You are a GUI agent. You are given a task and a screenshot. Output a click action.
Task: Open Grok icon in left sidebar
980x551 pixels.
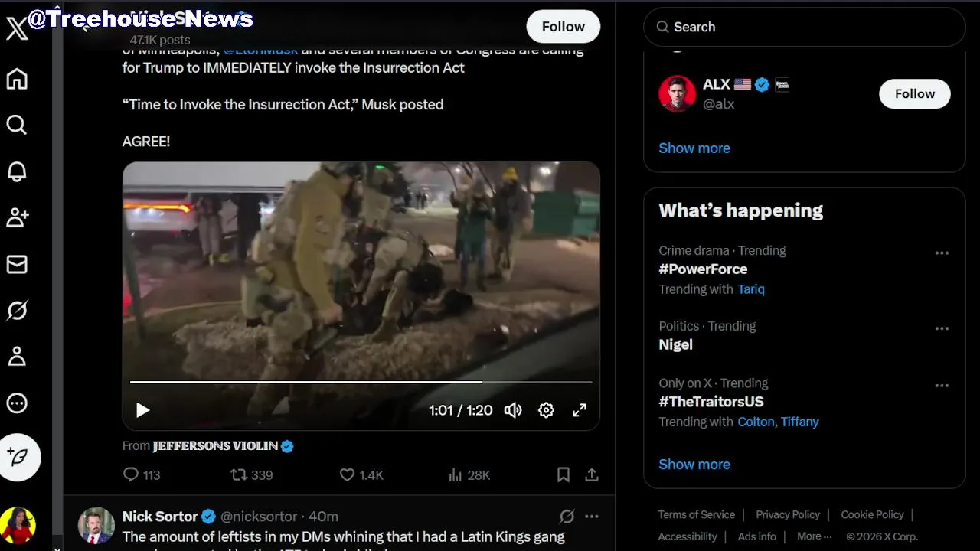click(x=17, y=310)
